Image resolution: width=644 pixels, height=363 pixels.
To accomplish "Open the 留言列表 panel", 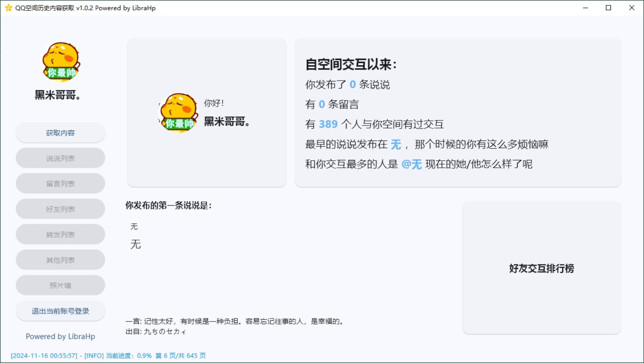I will click(60, 183).
